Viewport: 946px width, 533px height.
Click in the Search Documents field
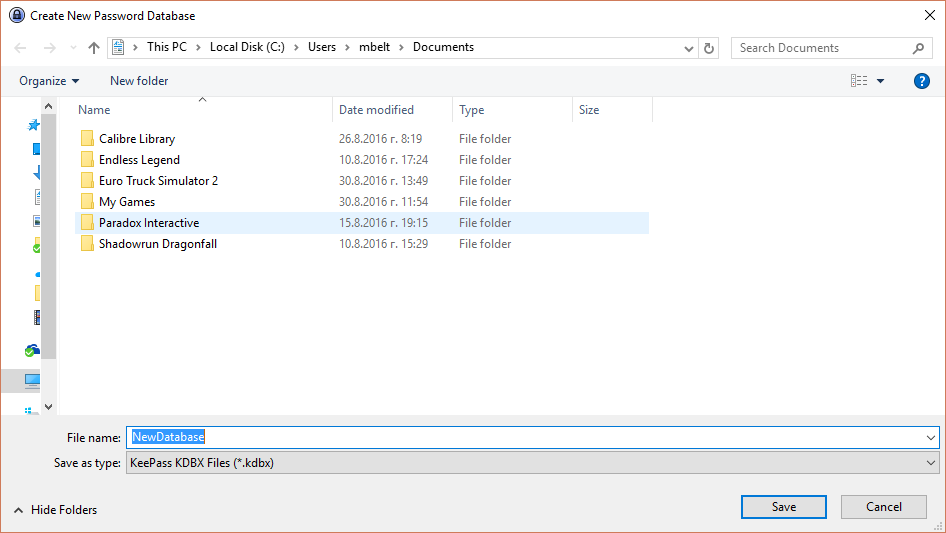(823, 48)
